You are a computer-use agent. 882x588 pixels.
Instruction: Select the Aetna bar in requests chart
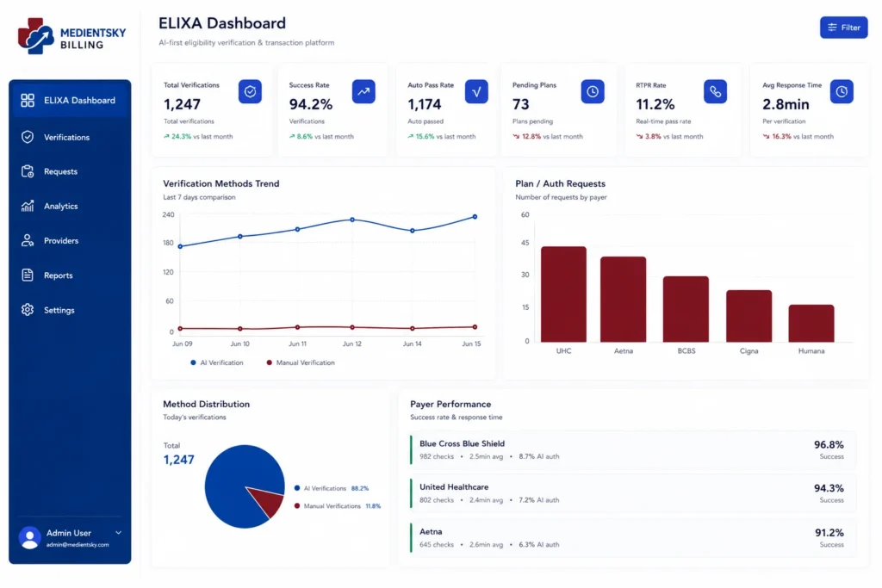(624, 299)
